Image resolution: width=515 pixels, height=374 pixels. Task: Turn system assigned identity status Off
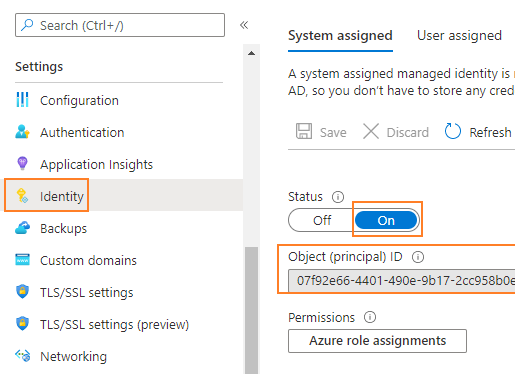point(322,220)
